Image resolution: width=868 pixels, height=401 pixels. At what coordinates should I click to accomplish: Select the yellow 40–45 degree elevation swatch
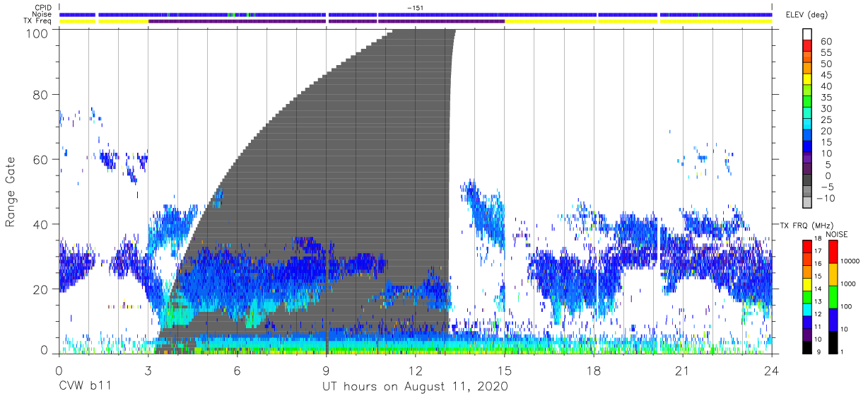[809, 81]
